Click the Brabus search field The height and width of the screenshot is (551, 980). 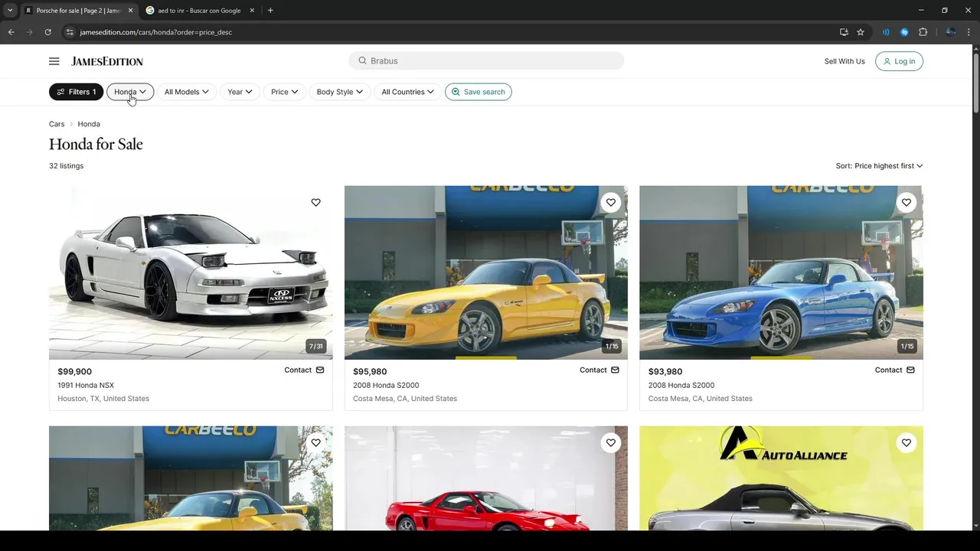point(486,60)
